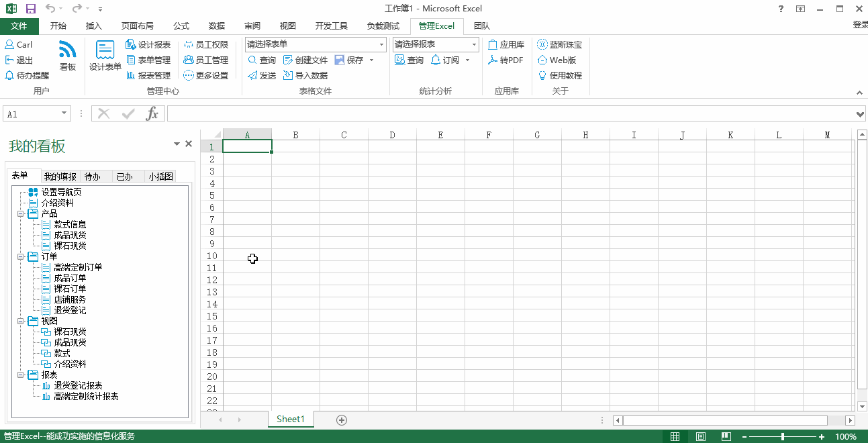The width and height of the screenshot is (868, 443).
Task: Open 员工权限 employee permissions
Action: click(206, 44)
